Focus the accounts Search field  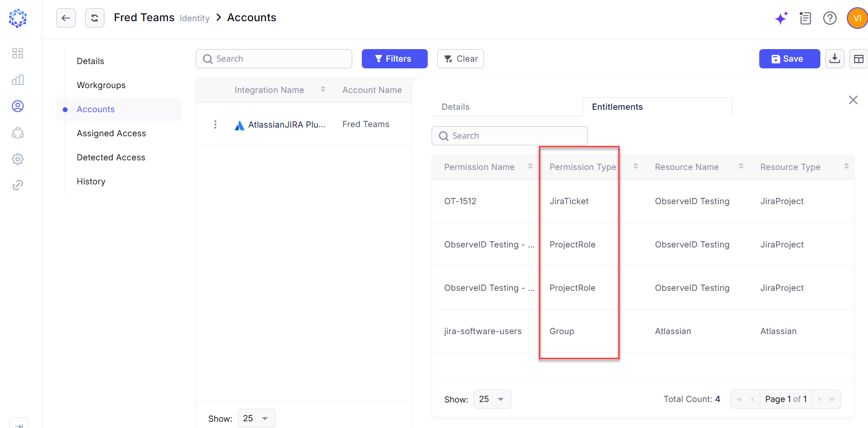274,59
